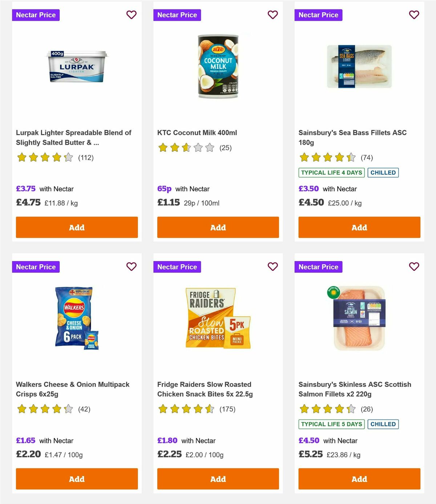
Task: Click the star rating for Walkers crisps
Action: tap(45, 409)
